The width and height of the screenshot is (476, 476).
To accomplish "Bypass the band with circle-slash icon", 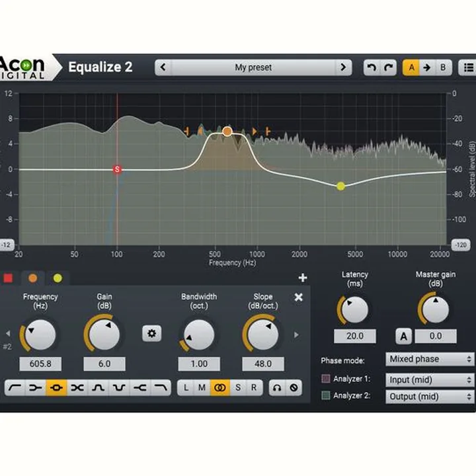I will tap(294, 387).
